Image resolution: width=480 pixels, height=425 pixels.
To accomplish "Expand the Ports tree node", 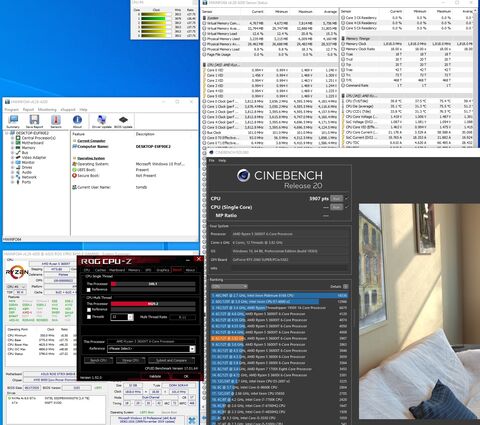I will point(13,182).
